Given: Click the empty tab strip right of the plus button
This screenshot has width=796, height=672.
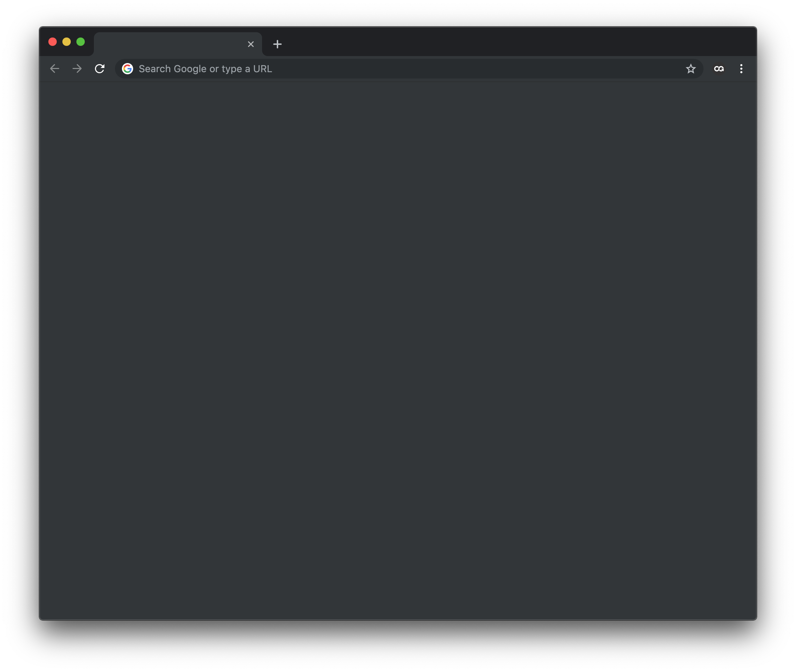Looking at the screenshot, I should 495,42.
